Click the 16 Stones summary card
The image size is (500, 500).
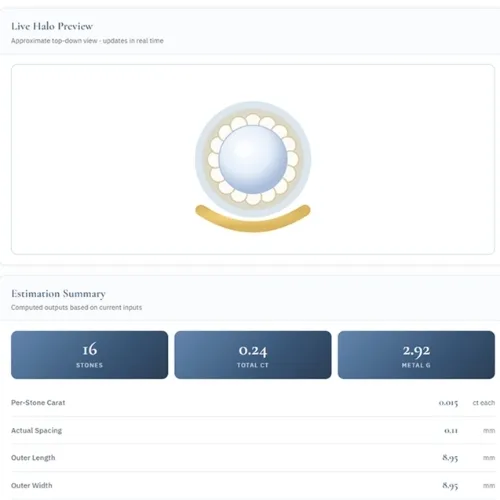pyautogui.click(x=89, y=355)
